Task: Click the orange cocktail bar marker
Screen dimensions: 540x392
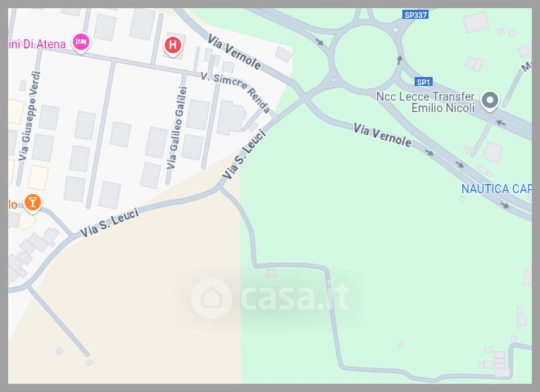Action: (x=32, y=202)
